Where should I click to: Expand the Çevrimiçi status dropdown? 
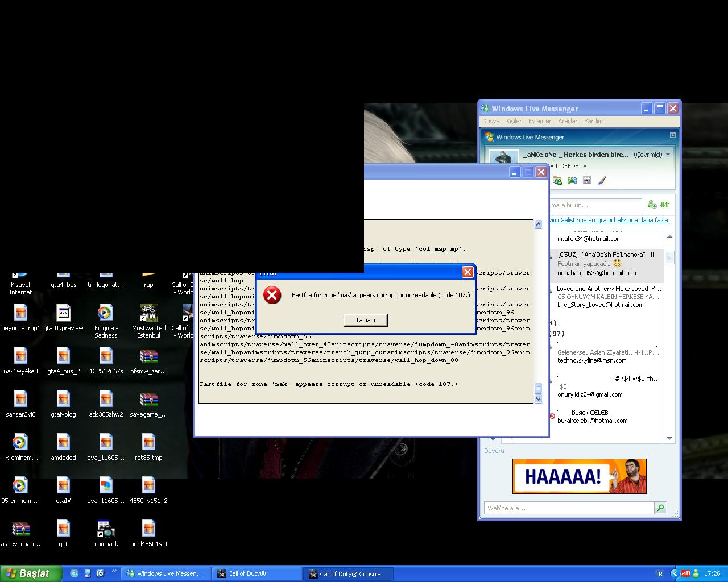(x=668, y=155)
